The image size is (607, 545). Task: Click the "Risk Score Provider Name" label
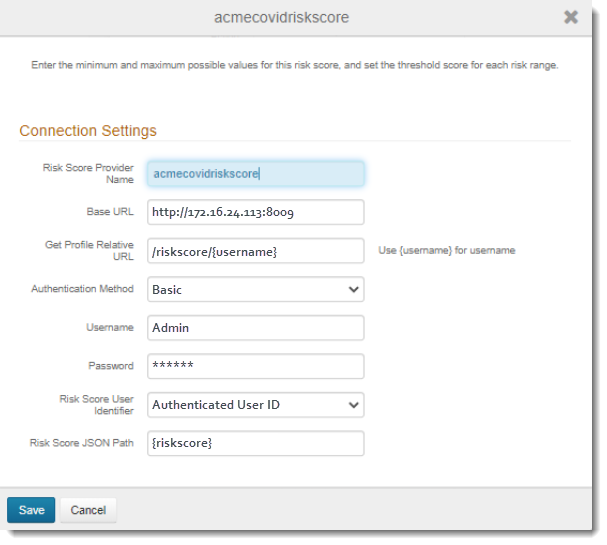(88, 174)
